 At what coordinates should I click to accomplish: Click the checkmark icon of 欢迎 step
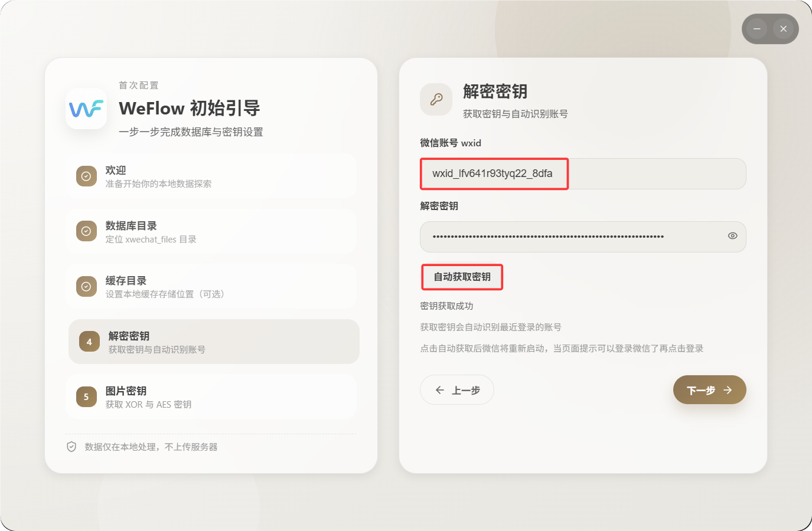tap(86, 176)
